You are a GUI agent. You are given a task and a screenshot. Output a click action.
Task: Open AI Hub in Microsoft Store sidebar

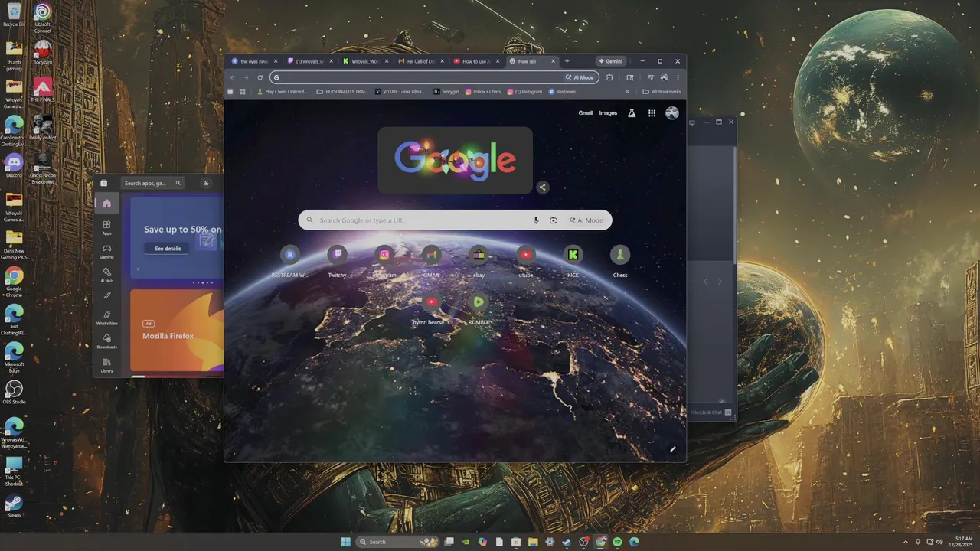click(106, 275)
